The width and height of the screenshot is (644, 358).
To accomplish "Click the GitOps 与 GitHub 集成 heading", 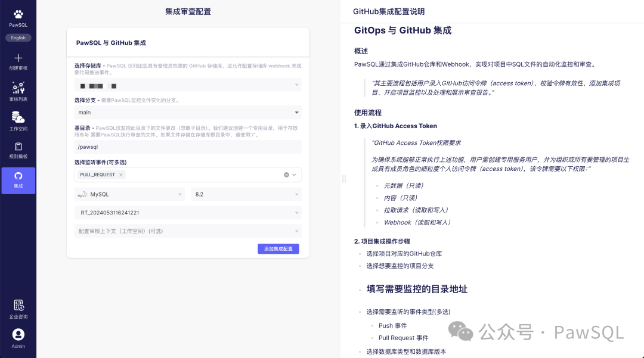I will (402, 30).
